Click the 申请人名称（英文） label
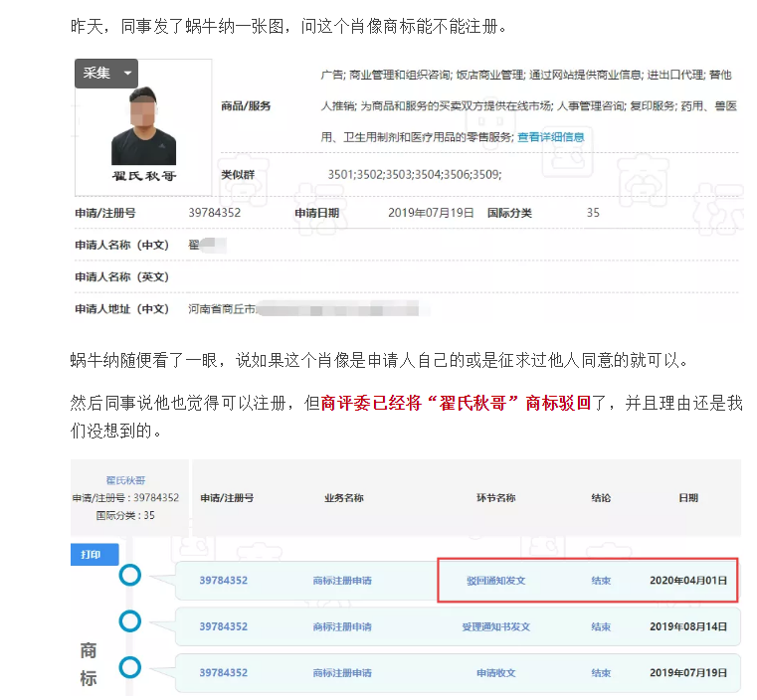 (x=121, y=276)
